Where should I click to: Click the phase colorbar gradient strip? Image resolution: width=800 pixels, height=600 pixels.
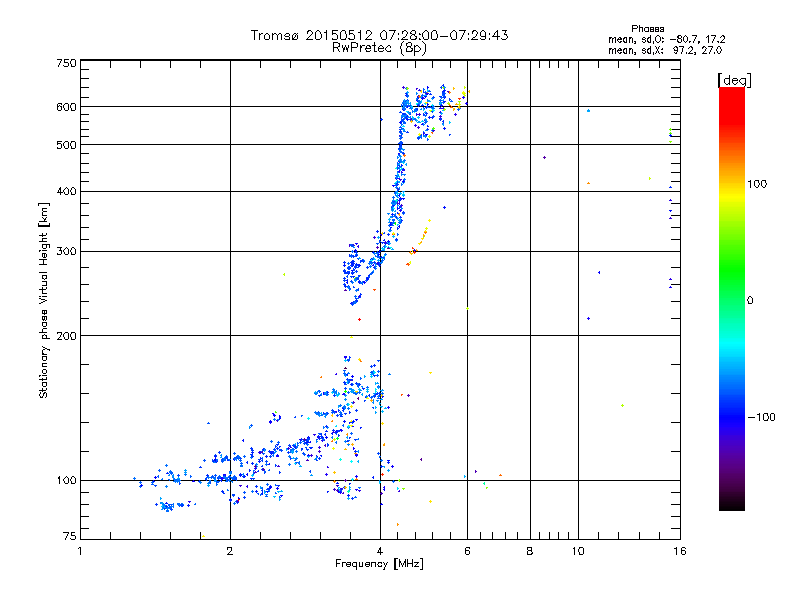[732, 298]
